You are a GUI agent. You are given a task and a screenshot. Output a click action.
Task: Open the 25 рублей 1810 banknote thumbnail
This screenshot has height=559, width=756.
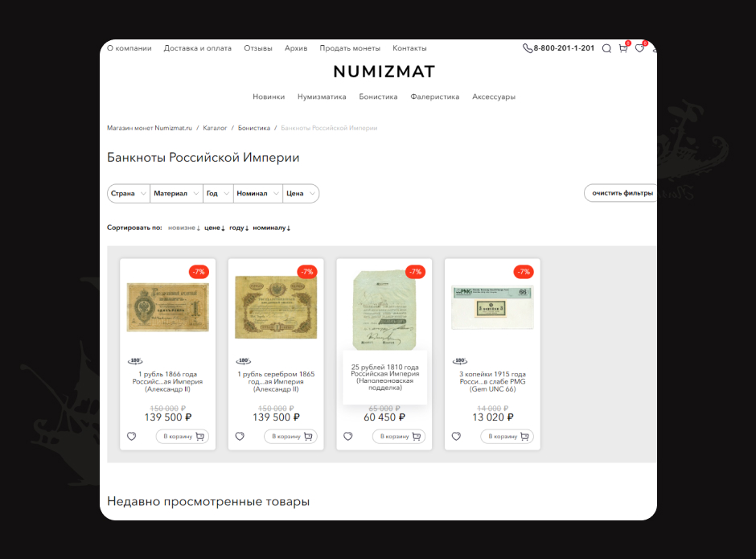click(x=384, y=310)
